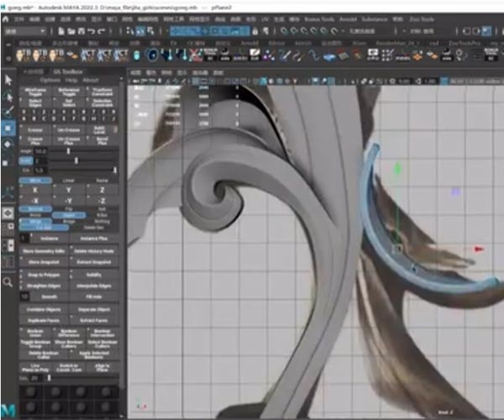
Task: Select the arrow Select tool in toolbox
Action: pos(8,79)
